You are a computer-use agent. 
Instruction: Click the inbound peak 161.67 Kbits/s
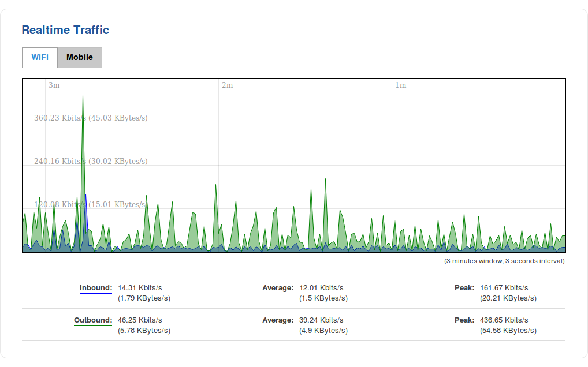tap(504, 288)
